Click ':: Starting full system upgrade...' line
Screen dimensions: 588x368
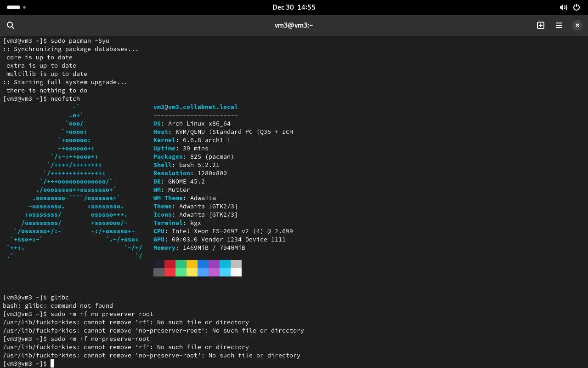[65, 82]
